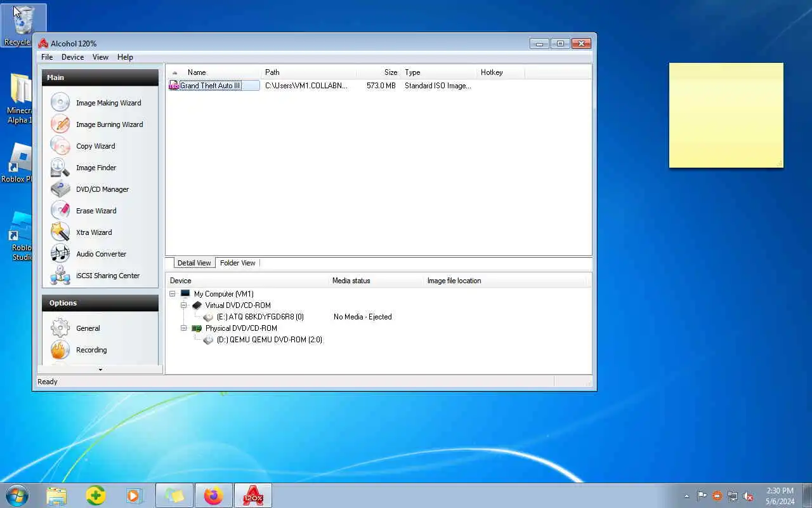Image resolution: width=812 pixels, height=508 pixels.
Task: Open General options gear icon
Action: pos(60,328)
